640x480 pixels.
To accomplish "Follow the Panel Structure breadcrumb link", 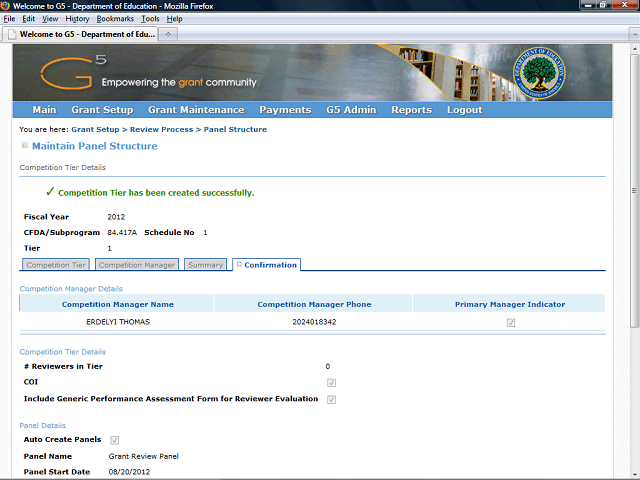I will click(x=235, y=129).
